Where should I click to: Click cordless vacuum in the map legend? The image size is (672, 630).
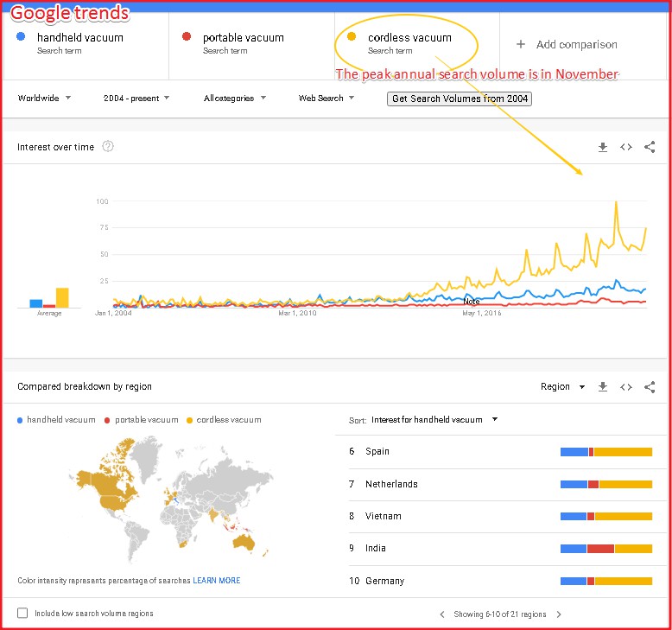[224, 420]
